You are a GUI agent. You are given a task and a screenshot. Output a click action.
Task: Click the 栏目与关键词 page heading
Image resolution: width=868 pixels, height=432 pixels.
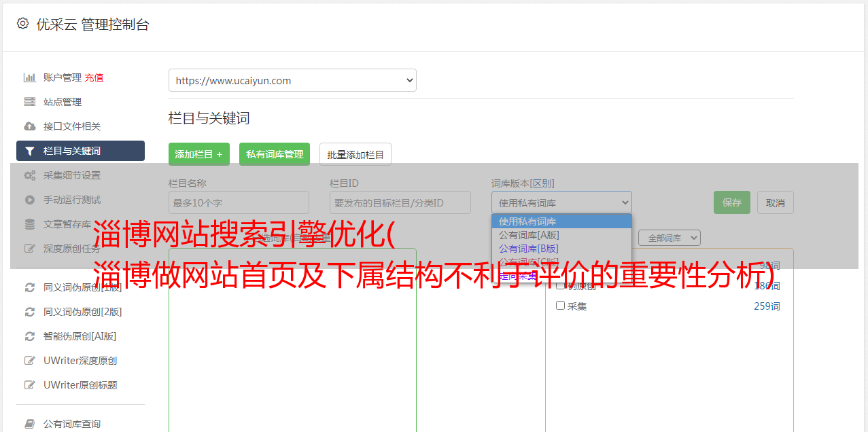click(x=209, y=118)
